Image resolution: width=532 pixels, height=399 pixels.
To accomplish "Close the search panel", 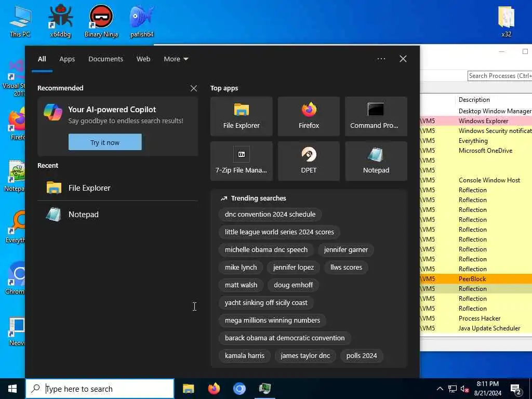I will point(403,59).
